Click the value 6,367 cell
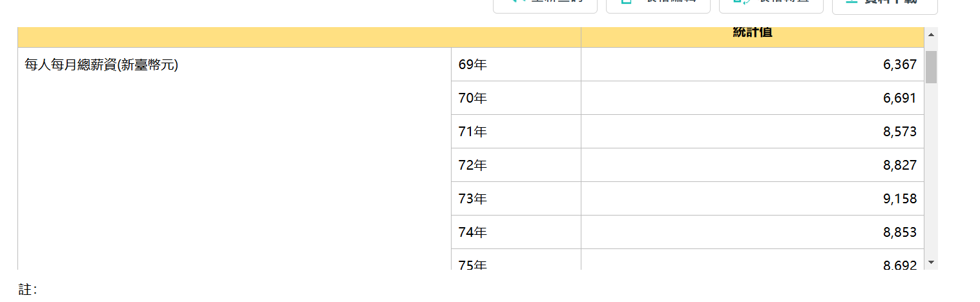Viewport: 980px width, 302px height. pos(753,65)
